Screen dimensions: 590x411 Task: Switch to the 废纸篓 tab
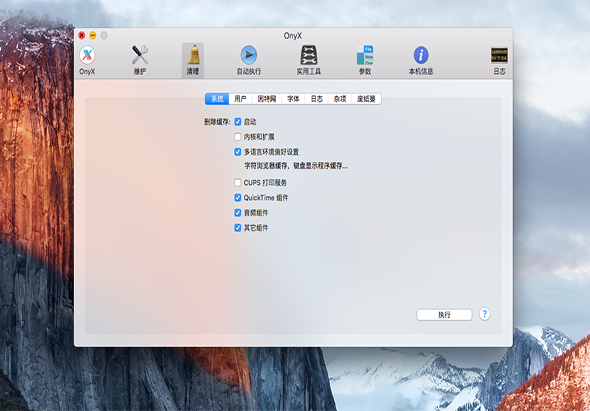point(366,99)
